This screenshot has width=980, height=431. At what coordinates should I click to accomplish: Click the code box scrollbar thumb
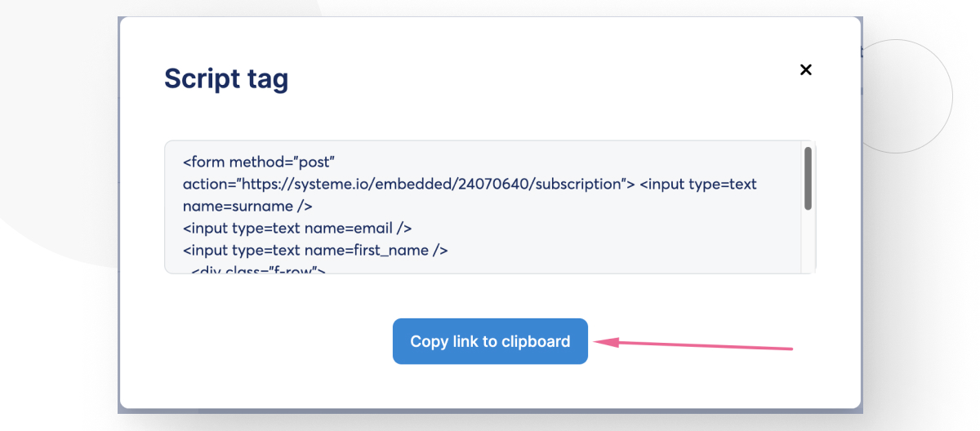[808, 177]
